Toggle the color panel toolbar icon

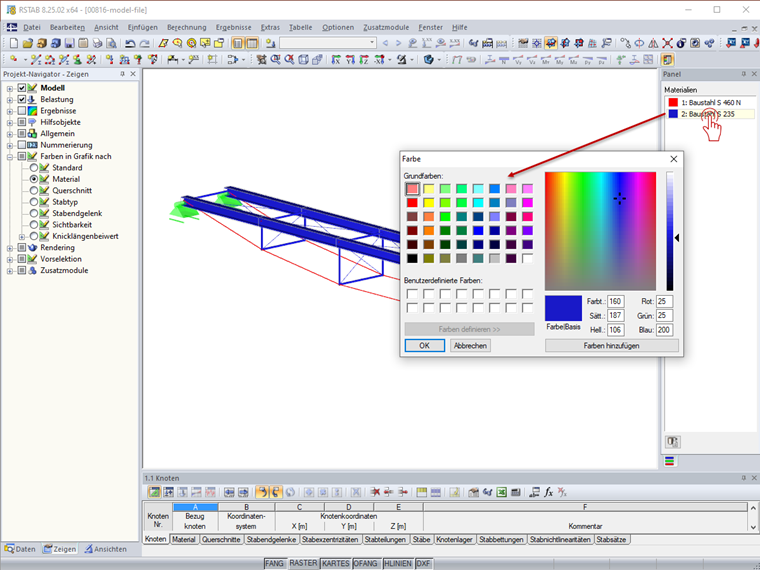click(x=667, y=60)
